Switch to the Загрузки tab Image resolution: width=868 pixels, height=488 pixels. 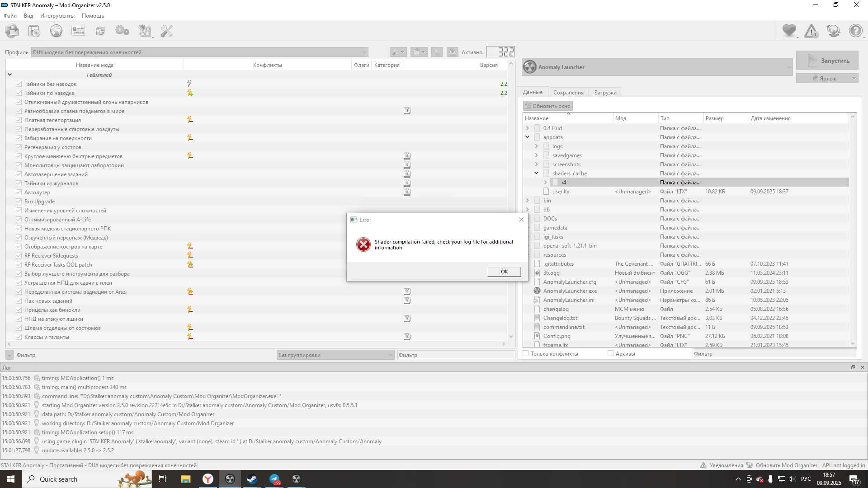pyautogui.click(x=605, y=92)
